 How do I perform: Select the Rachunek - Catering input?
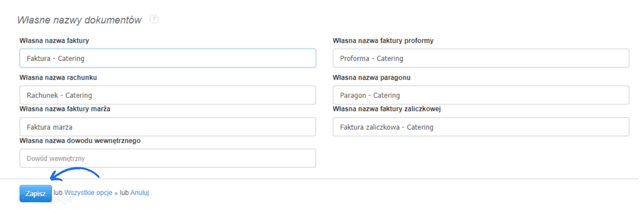click(x=168, y=95)
